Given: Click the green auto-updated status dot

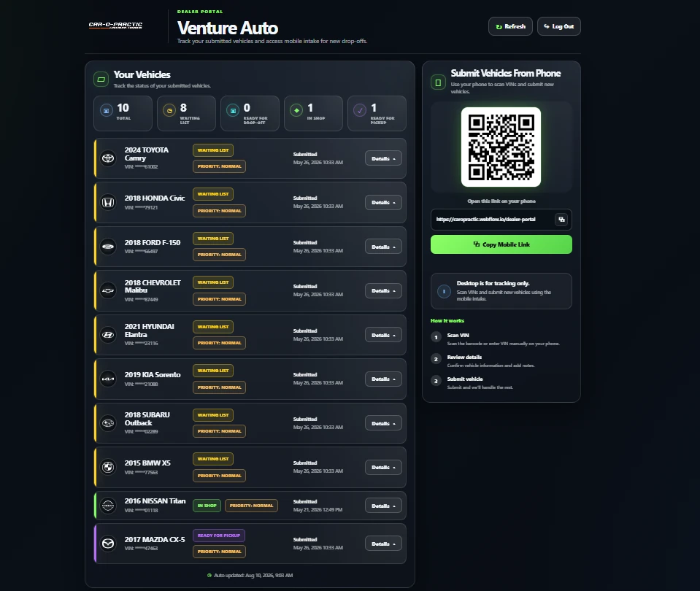Looking at the screenshot, I should [x=209, y=576].
